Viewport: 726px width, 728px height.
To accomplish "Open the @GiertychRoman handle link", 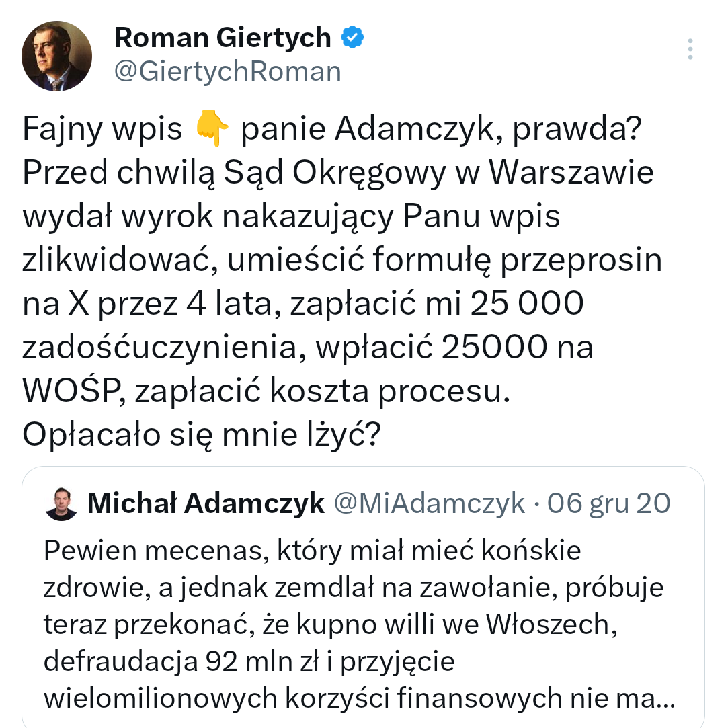I will click(x=227, y=71).
